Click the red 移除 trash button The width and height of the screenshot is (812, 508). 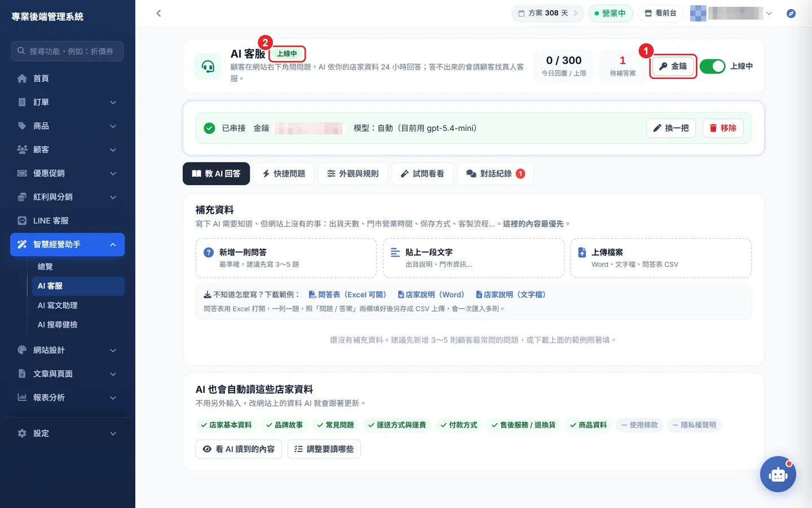click(x=723, y=128)
